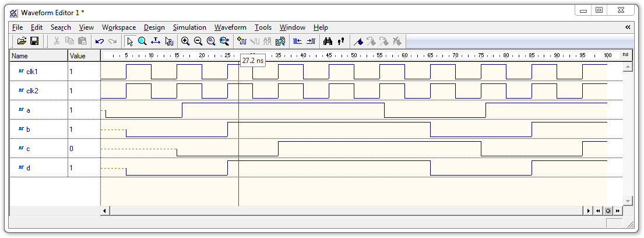This screenshot has height=238, width=644.
Task: Click the round button between the double arrows
Action: pos(607,211)
